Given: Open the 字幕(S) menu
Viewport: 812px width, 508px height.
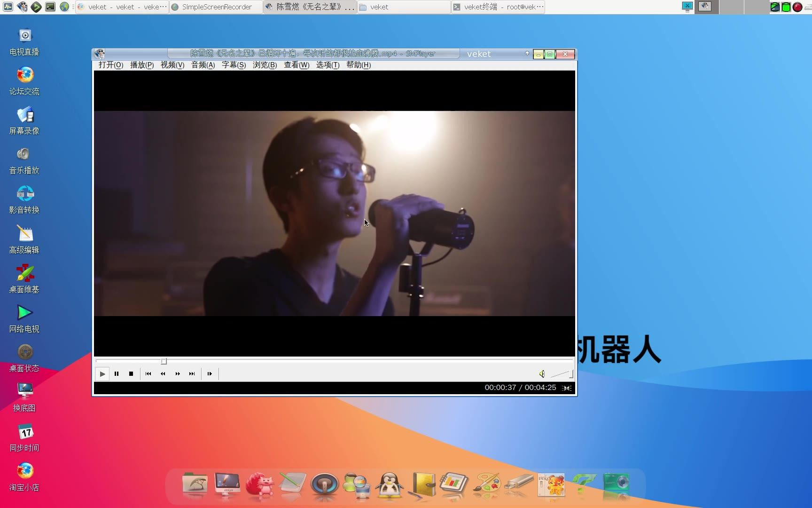Looking at the screenshot, I should pos(234,65).
